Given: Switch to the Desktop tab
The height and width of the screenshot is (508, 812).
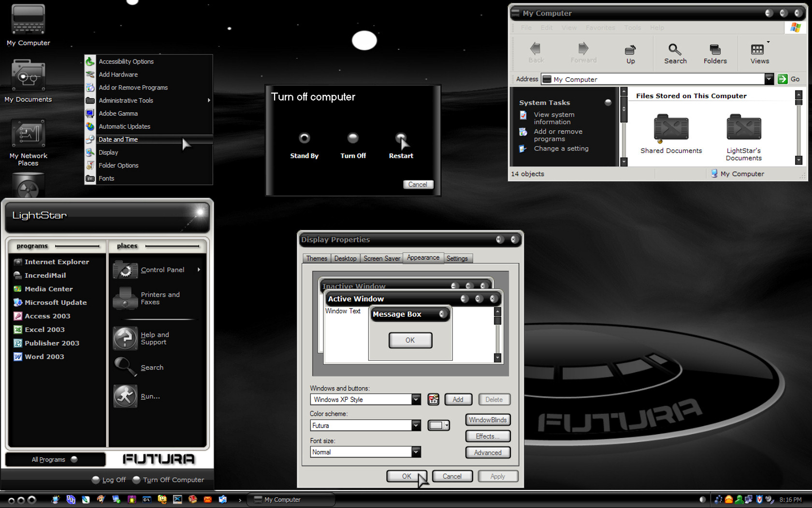Looking at the screenshot, I should pos(345,258).
